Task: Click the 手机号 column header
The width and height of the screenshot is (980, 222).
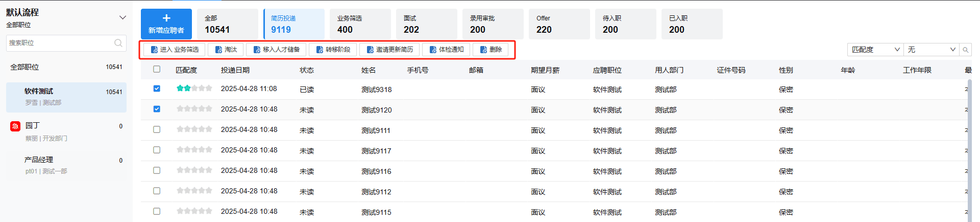Action: click(418, 70)
